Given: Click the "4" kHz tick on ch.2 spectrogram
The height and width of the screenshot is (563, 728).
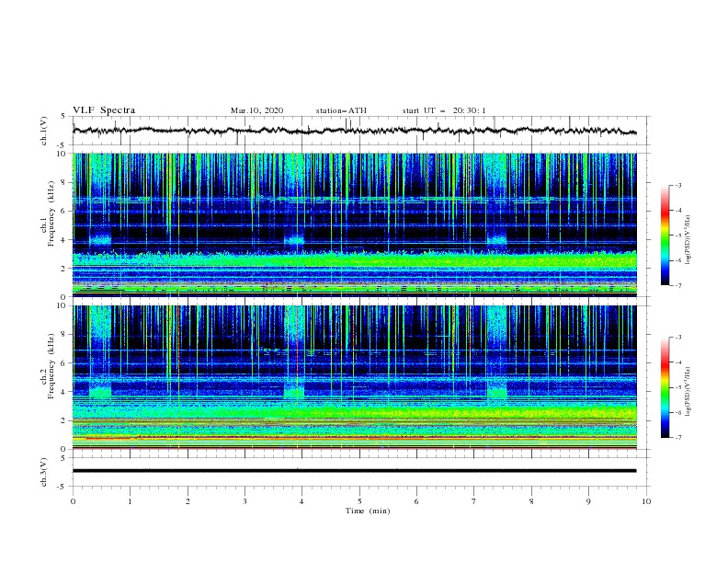Looking at the screenshot, I should [x=65, y=392].
